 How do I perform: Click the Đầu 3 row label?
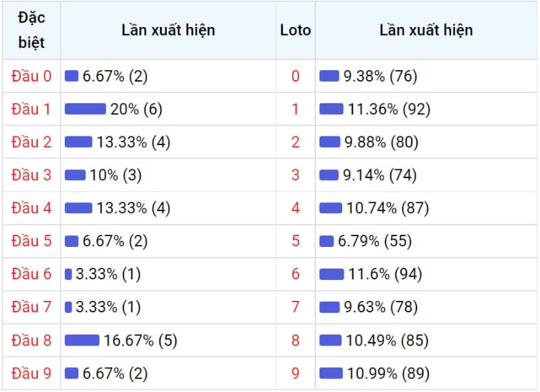(x=31, y=175)
